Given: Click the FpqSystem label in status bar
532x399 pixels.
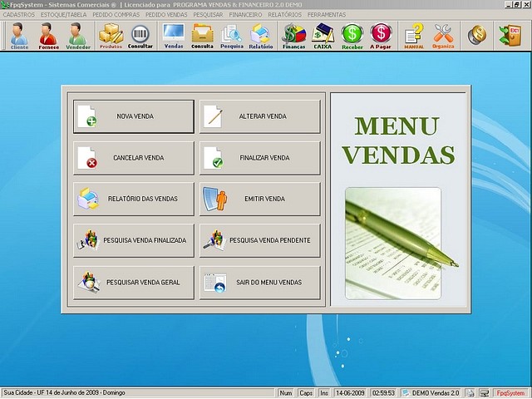Looking at the screenshot, I should [x=510, y=392].
